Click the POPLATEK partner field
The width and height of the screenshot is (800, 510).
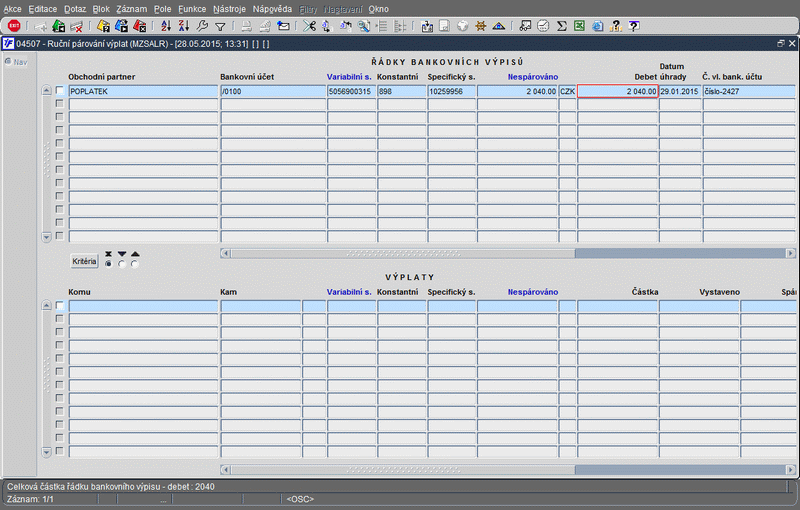click(x=143, y=91)
